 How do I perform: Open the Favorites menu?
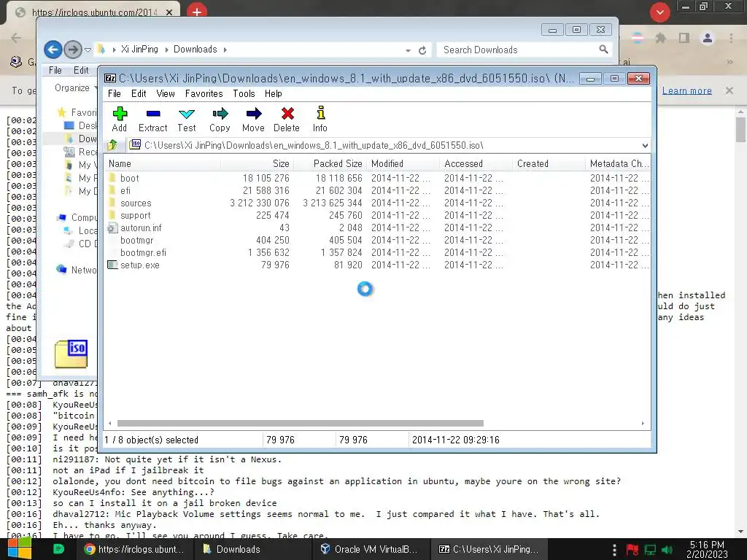tap(204, 94)
